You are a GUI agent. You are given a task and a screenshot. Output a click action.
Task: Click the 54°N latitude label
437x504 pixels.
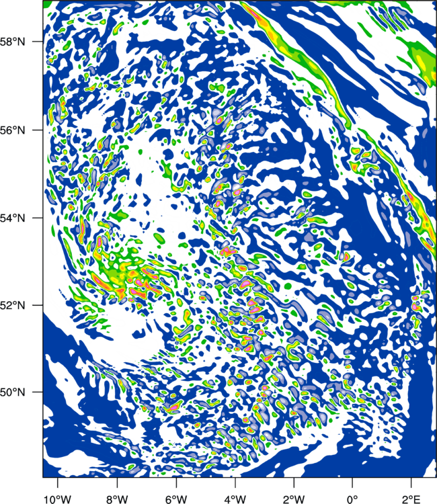[13, 218]
